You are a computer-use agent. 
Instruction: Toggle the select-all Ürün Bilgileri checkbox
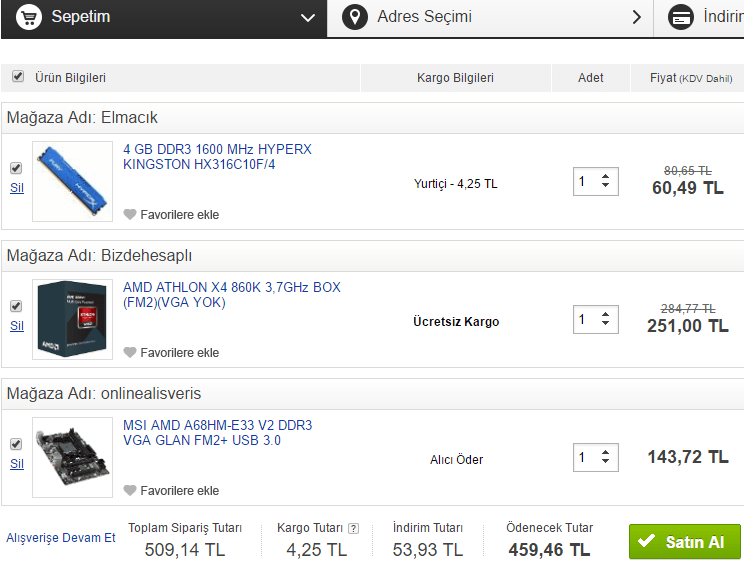(x=17, y=76)
